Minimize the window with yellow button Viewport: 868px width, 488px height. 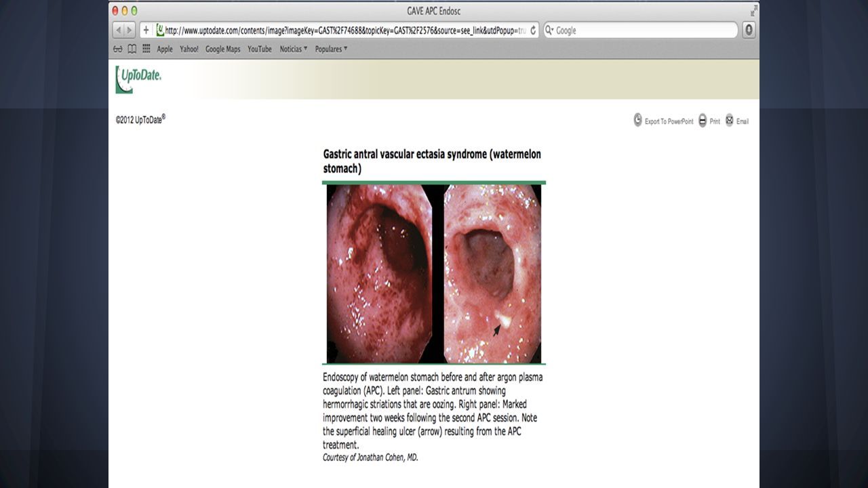pos(125,11)
